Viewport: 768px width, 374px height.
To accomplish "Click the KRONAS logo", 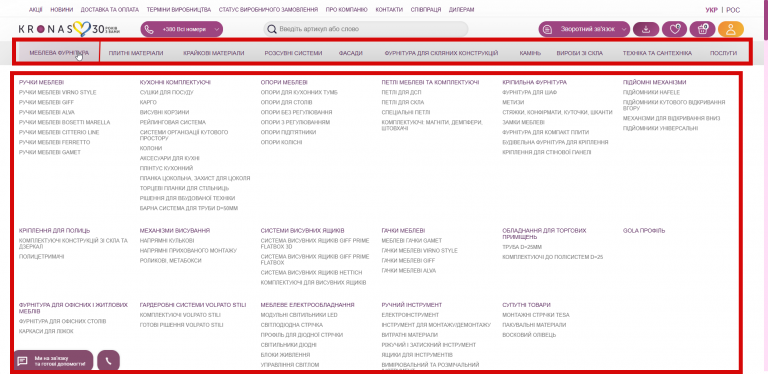I will pos(69,29).
